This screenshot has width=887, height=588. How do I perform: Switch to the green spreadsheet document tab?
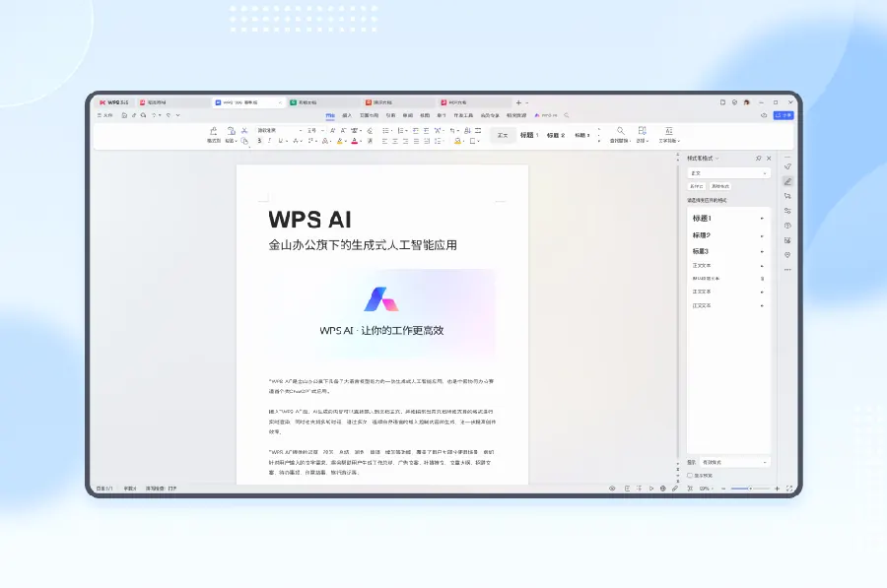coord(323,102)
